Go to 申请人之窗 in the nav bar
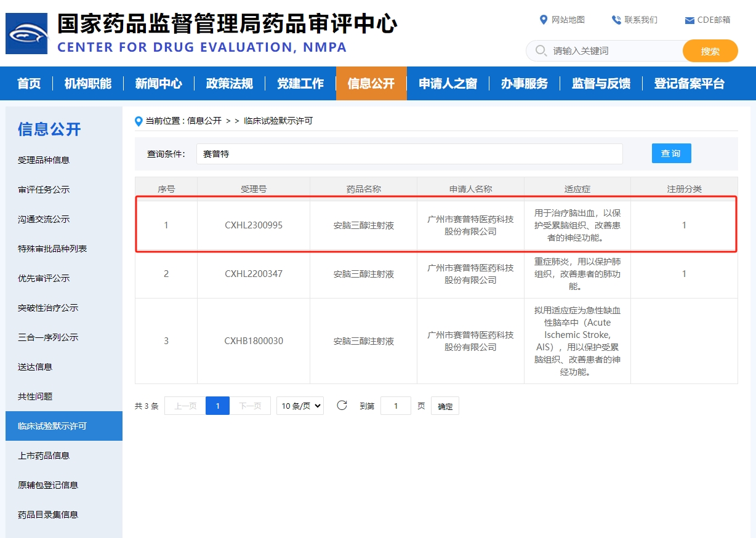The height and width of the screenshot is (538, 756). (x=448, y=84)
